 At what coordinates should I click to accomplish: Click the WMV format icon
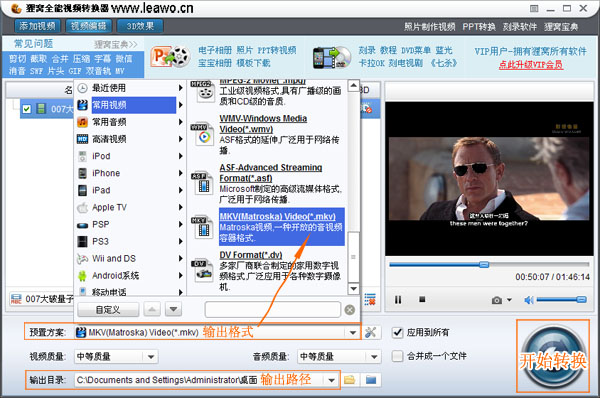click(x=202, y=134)
